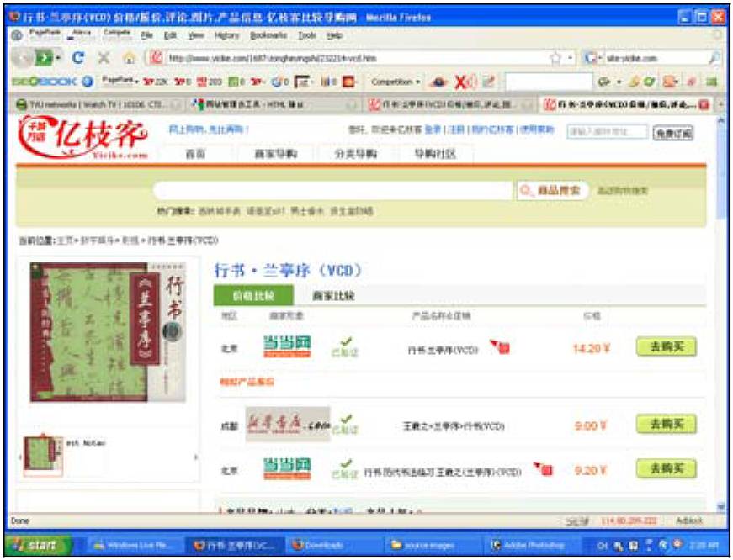Click the red tag icon beside 9.20 price
Screen dimensions: 733x560
[x=543, y=469]
